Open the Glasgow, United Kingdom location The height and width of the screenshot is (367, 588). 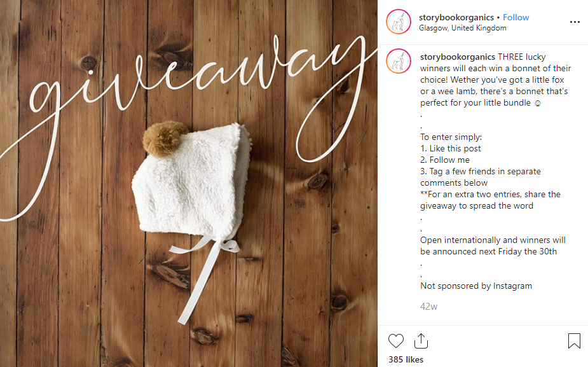pyautogui.click(x=462, y=28)
